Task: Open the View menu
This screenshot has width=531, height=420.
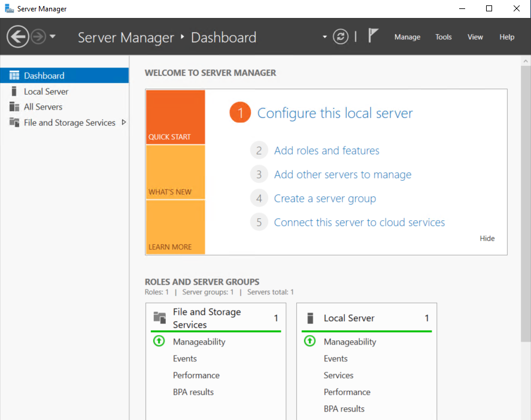Action: pyautogui.click(x=475, y=37)
